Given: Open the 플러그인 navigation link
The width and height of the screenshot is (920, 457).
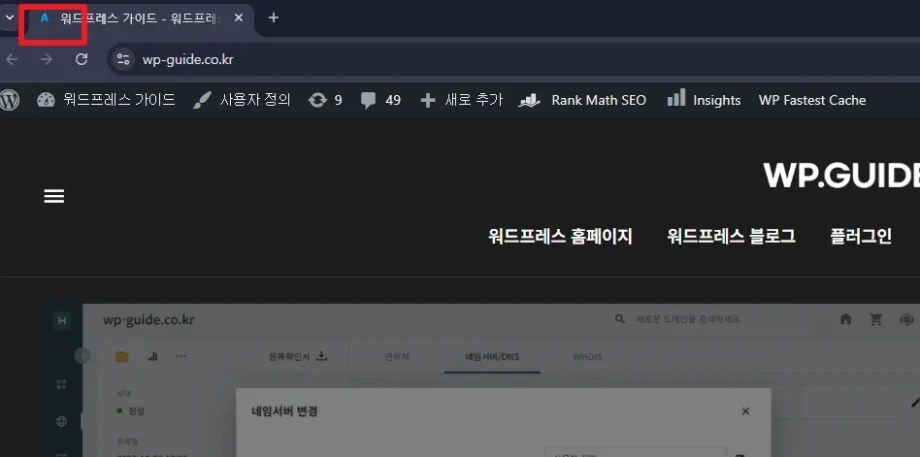Looking at the screenshot, I should tap(860, 237).
